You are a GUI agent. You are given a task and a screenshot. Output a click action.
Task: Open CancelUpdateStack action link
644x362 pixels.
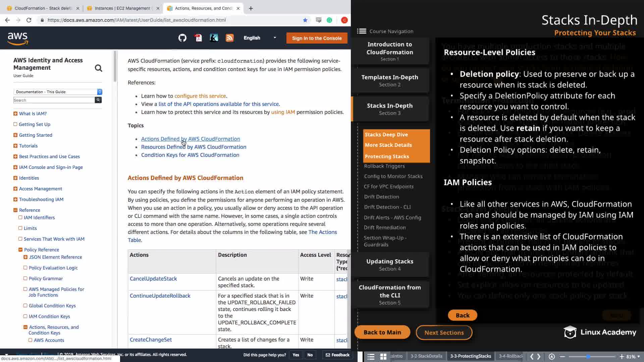pyautogui.click(x=153, y=279)
